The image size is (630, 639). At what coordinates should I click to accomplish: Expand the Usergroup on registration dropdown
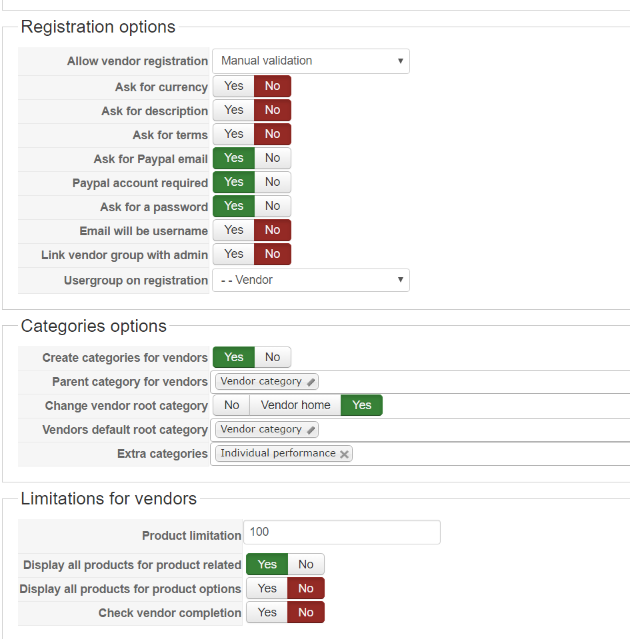[311, 280]
